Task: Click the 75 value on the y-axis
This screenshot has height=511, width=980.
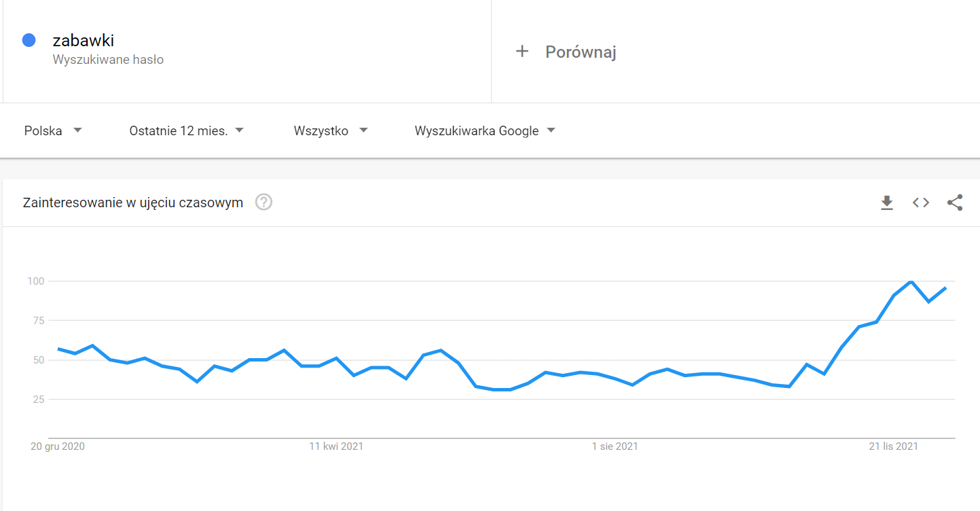Action: click(x=36, y=320)
